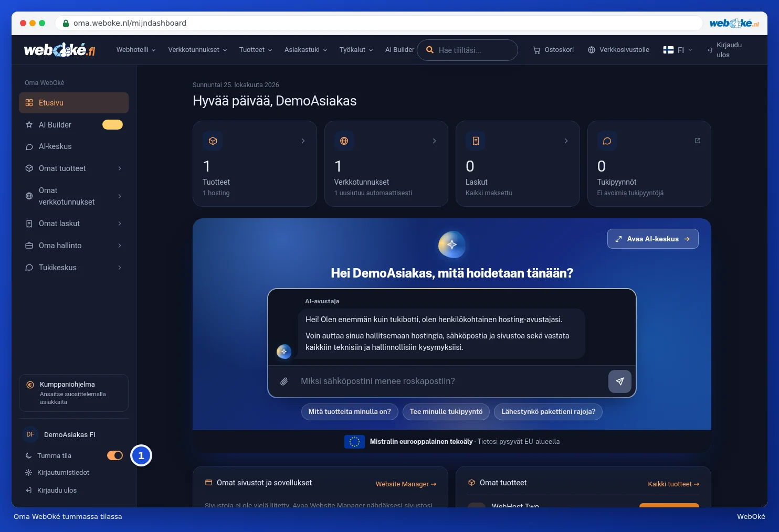Open the Website Manager link
The width and height of the screenshot is (779, 532).
406,484
